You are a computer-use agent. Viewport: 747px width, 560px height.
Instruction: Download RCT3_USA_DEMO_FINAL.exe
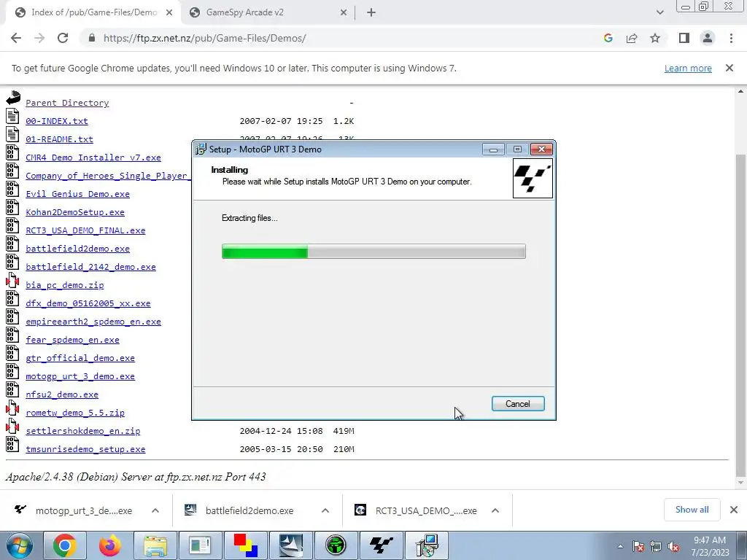[86, 230]
